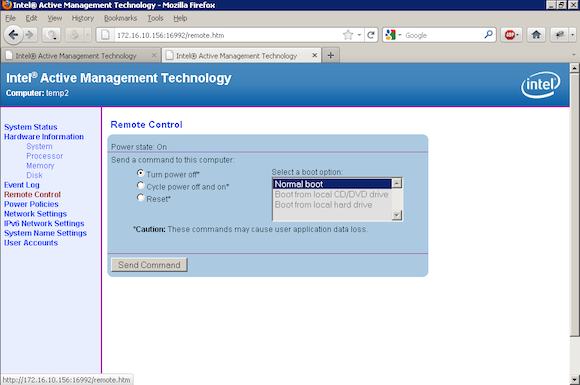Open the Disk sub-link

pos(34,175)
